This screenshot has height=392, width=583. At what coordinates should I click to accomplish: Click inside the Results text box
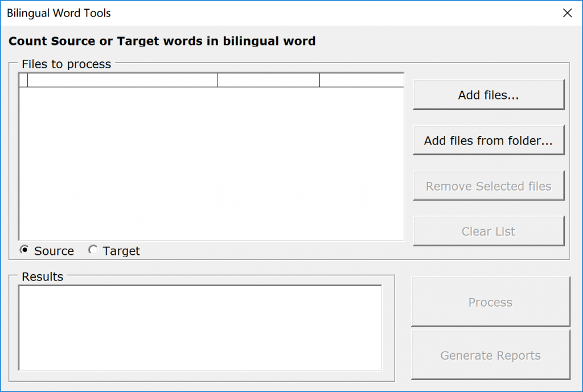200,328
